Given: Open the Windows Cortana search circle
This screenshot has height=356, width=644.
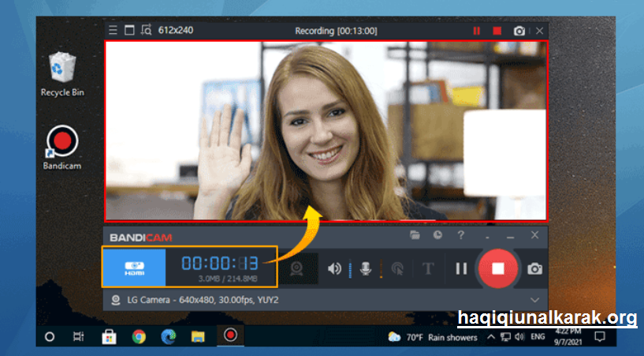Looking at the screenshot, I should tap(50, 337).
